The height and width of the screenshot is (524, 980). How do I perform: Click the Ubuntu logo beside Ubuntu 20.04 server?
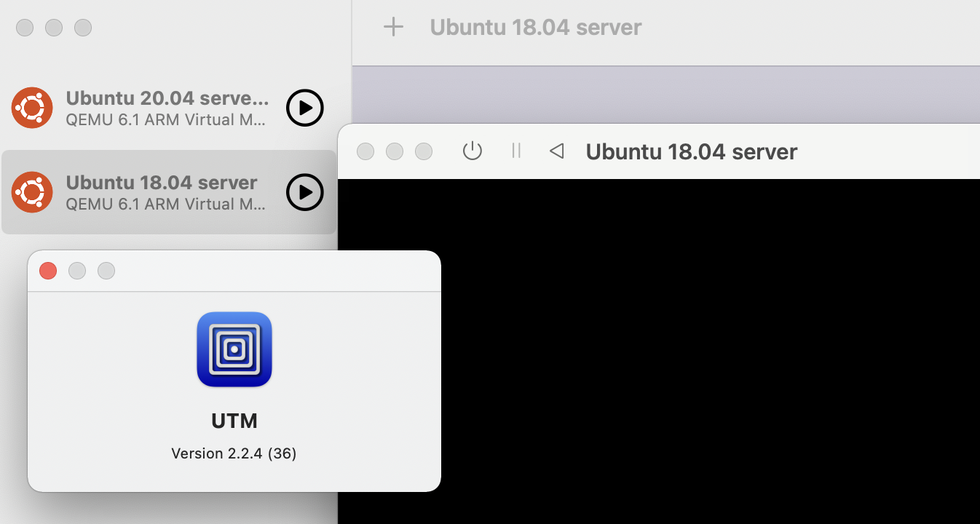pos(32,108)
